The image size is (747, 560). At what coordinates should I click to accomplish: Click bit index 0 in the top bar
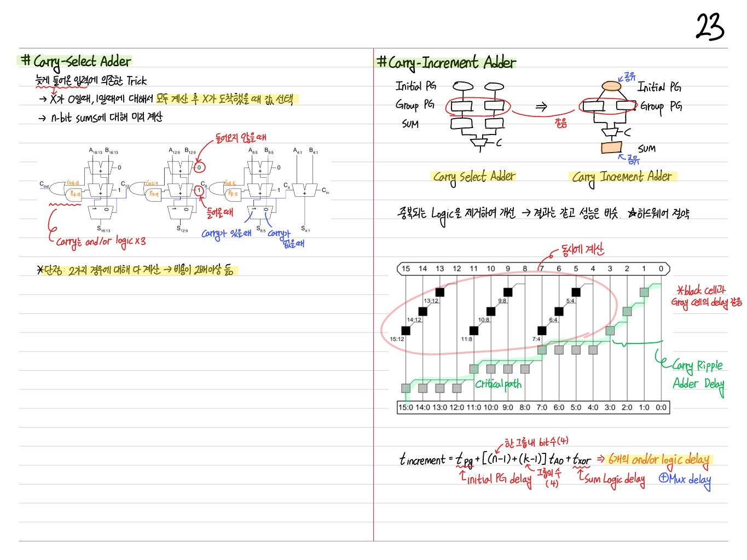click(661, 269)
